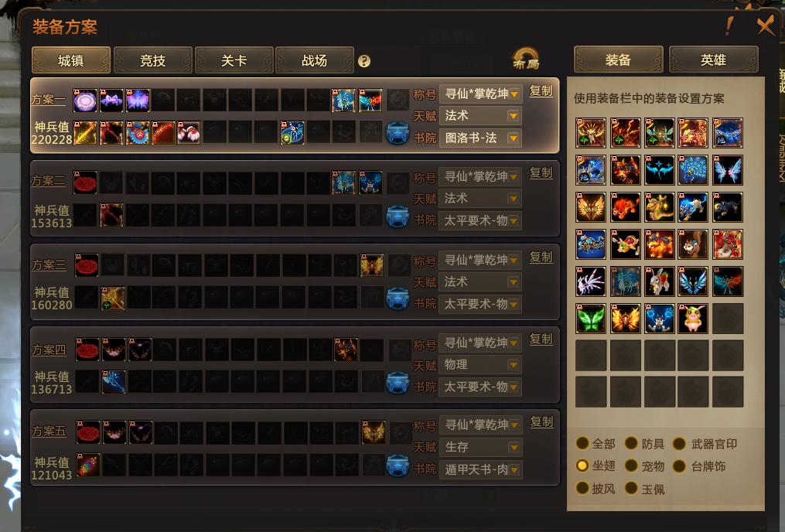Switch to the 英雄 tab

(713, 60)
